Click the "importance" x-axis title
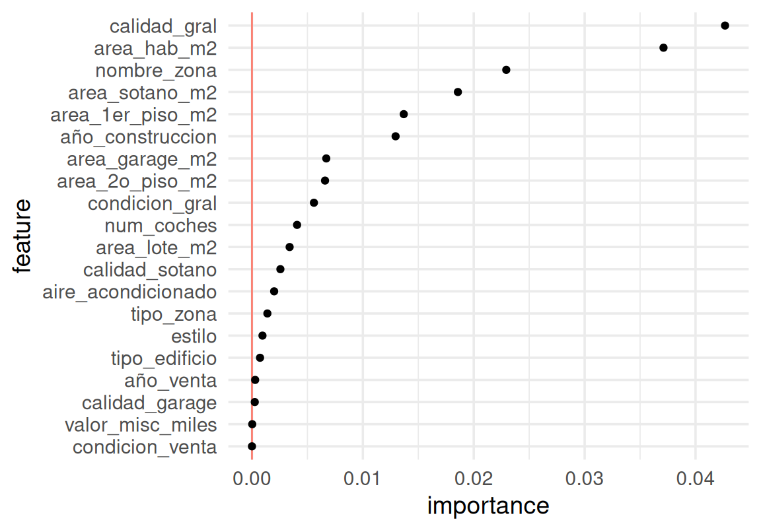Viewport: 761px width, 532px height. point(488,506)
